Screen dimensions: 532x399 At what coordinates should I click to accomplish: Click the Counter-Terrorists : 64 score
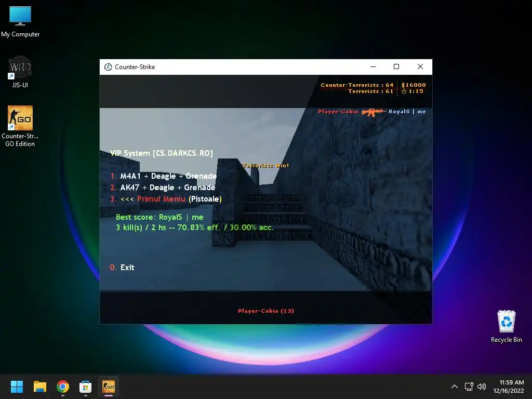pos(357,85)
